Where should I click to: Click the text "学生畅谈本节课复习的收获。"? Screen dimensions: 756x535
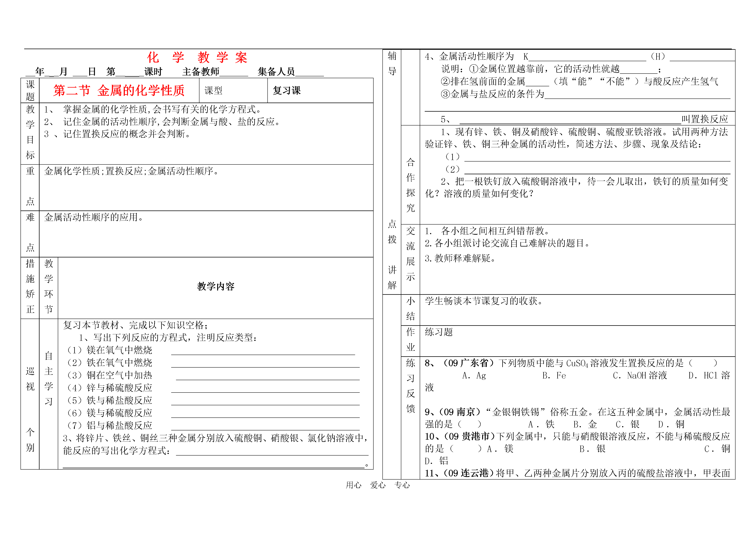pyautogui.click(x=484, y=301)
